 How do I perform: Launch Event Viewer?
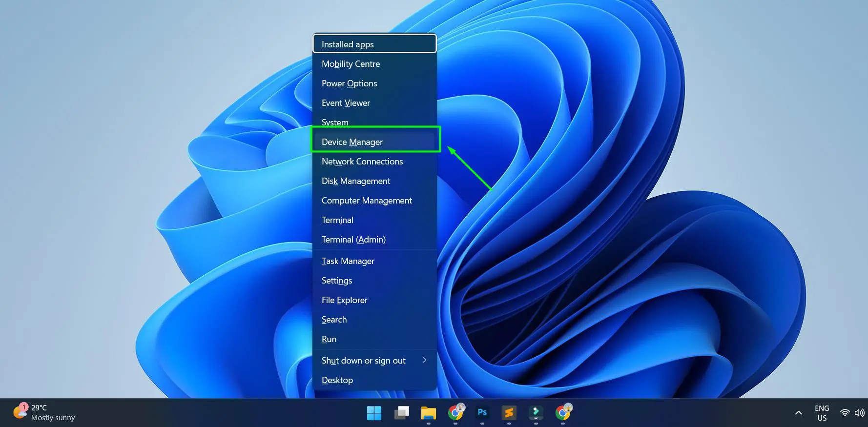click(374, 103)
